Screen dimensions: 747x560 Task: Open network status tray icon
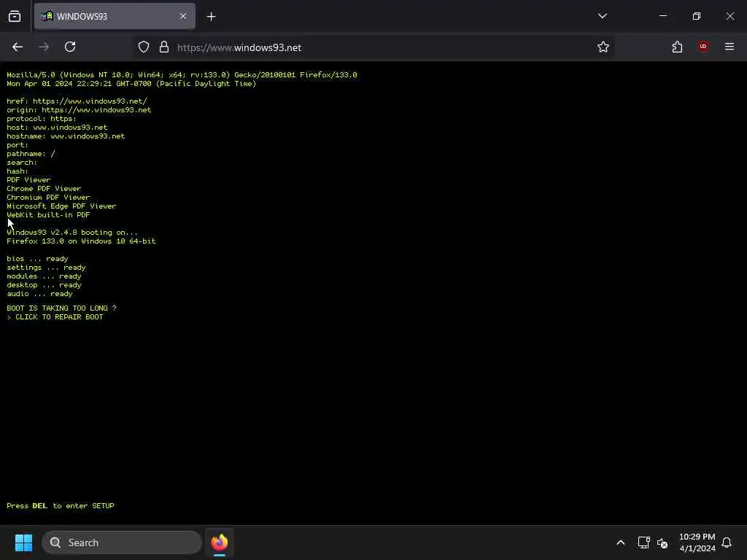643,542
